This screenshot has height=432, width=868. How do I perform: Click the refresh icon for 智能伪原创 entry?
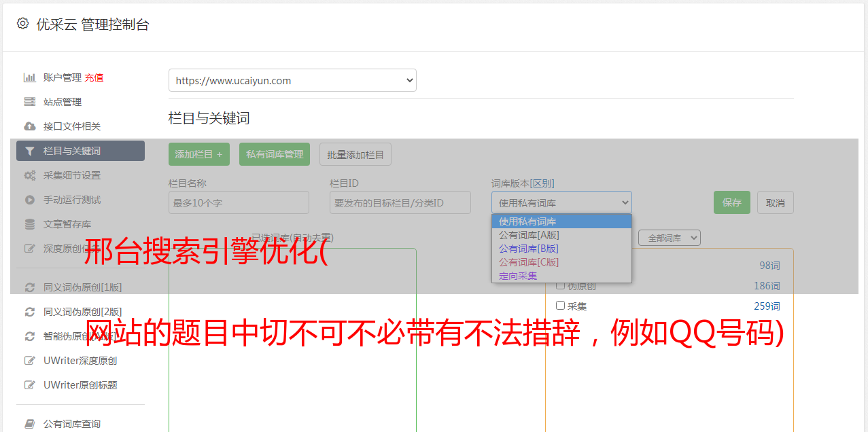[x=29, y=336]
